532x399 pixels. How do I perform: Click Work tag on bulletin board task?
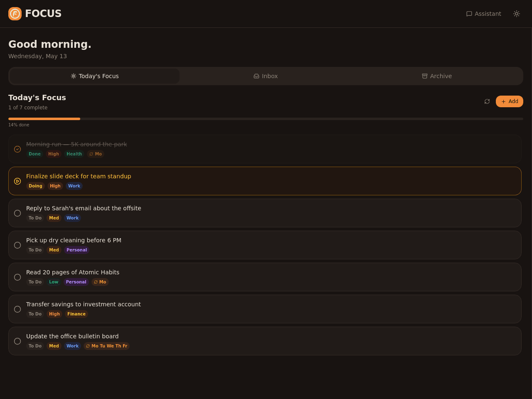tap(72, 346)
